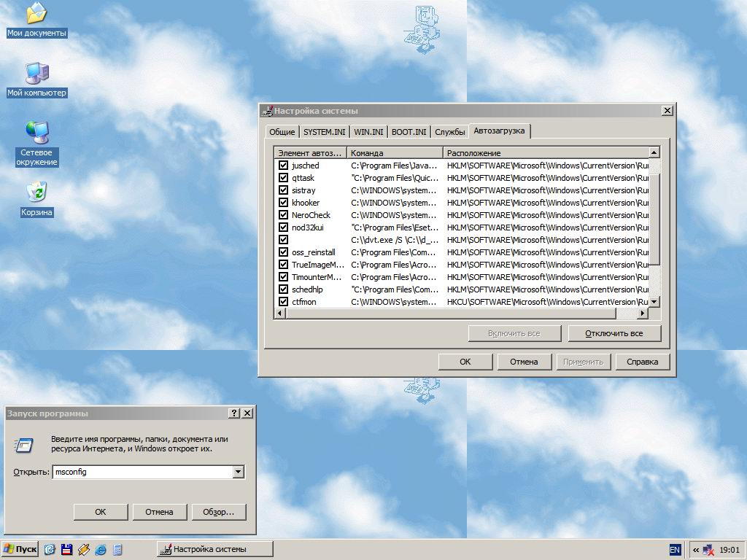The height and width of the screenshot is (560, 747).
Task: Click the Обзор... browse button
Action: click(x=219, y=512)
